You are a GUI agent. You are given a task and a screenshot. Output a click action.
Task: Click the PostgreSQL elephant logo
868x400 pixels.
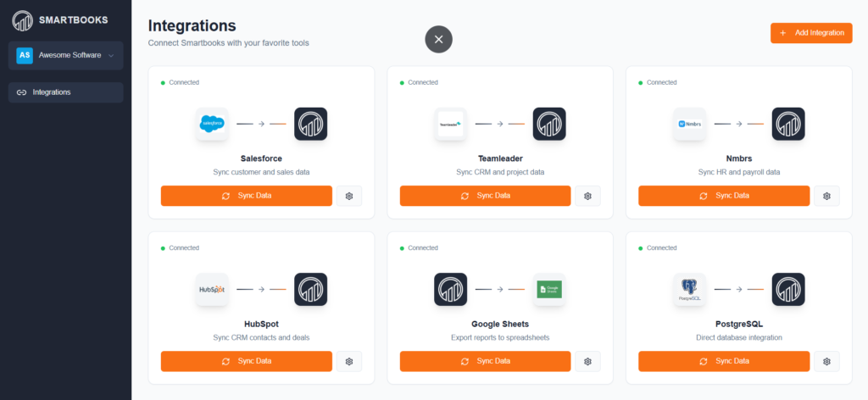689,289
